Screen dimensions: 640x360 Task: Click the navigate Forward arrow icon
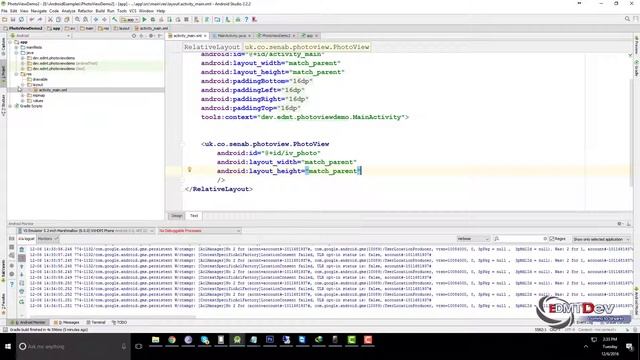click(x=104, y=19)
